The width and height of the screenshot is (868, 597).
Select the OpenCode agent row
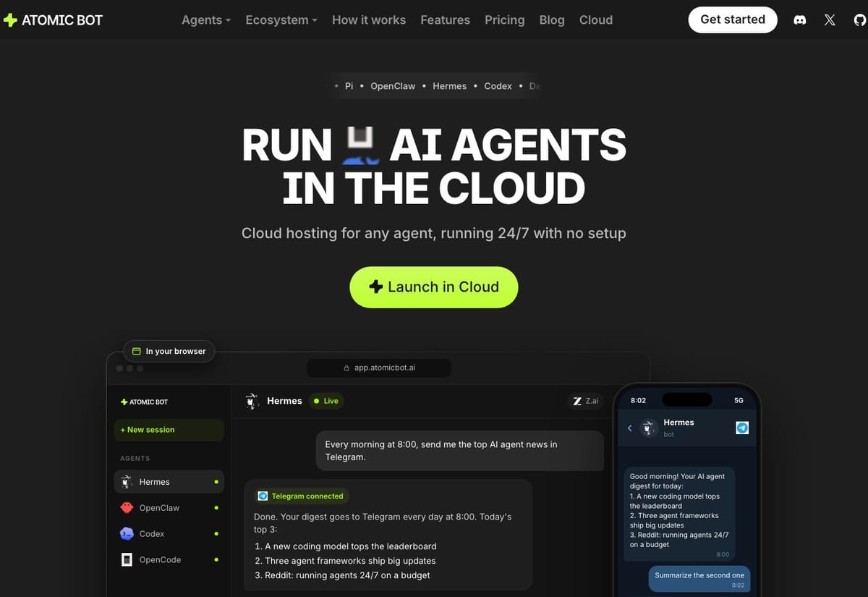pyautogui.click(x=169, y=560)
